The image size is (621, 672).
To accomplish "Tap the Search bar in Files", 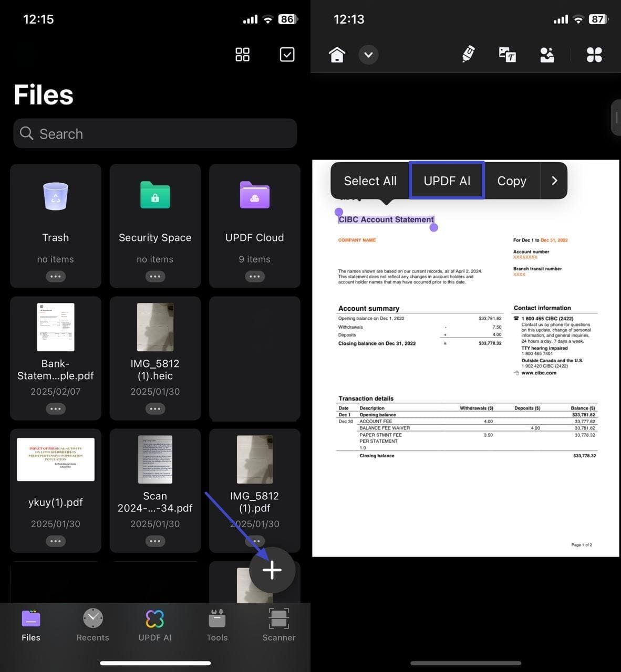I will (155, 133).
